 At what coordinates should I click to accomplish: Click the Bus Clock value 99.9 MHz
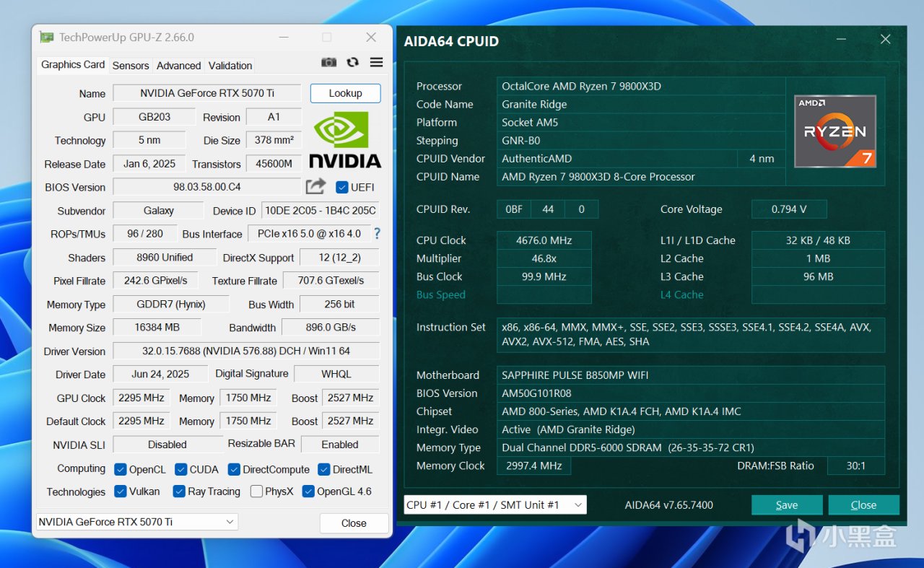[x=544, y=276]
